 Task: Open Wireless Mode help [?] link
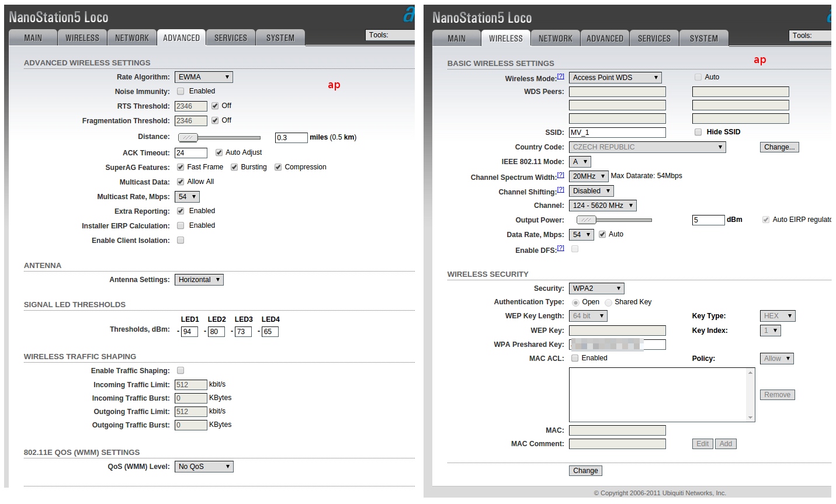coord(561,77)
